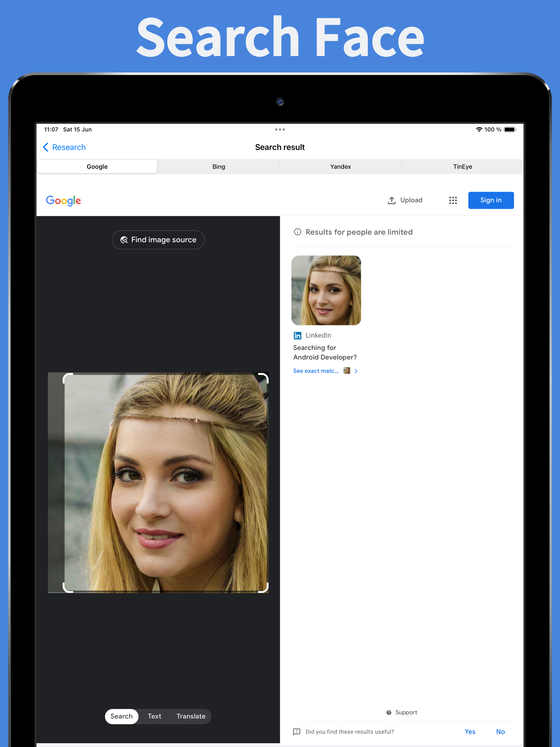Expand the See exact matches chevron

click(x=356, y=371)
